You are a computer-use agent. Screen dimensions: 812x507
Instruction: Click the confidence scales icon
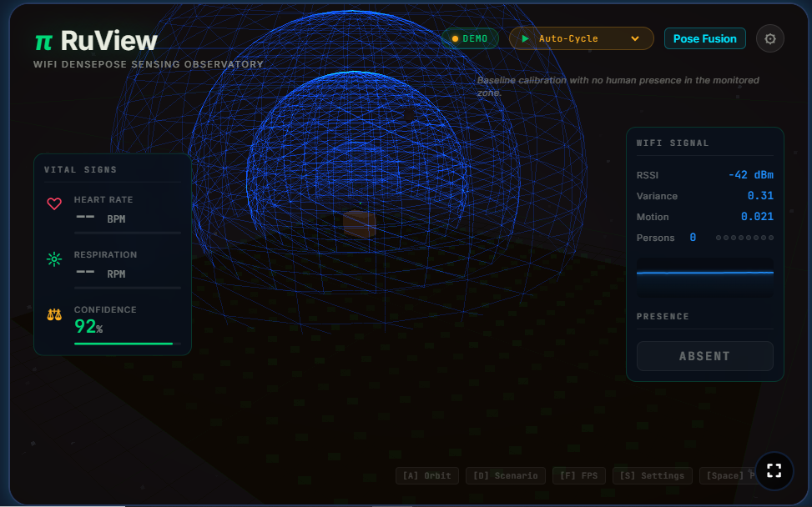(x=54, y=314)
